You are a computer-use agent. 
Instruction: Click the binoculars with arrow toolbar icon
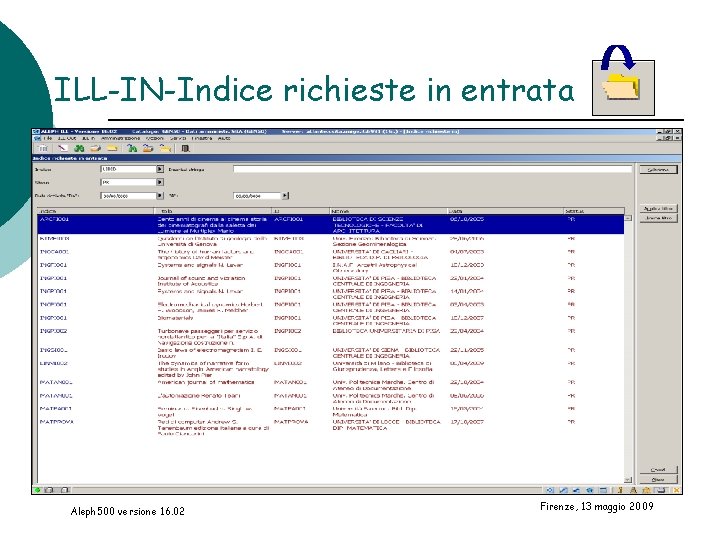(x=132, y=148)
